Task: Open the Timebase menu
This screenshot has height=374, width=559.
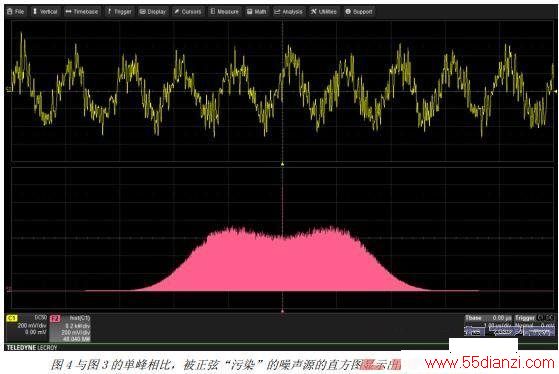Action: 82,12
